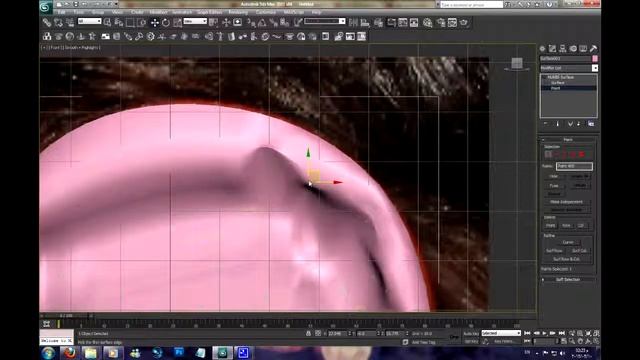640x360 pixels.
Task: Pick the Rectangular Selection Region tool
Action: point(130,22)
